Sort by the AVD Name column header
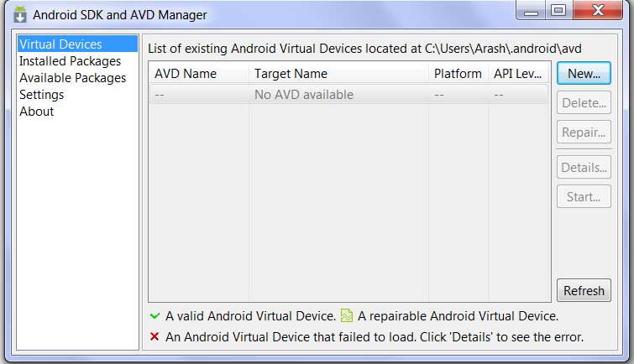The height and width of the screenshot is (364, 634). tap(199, 74)
